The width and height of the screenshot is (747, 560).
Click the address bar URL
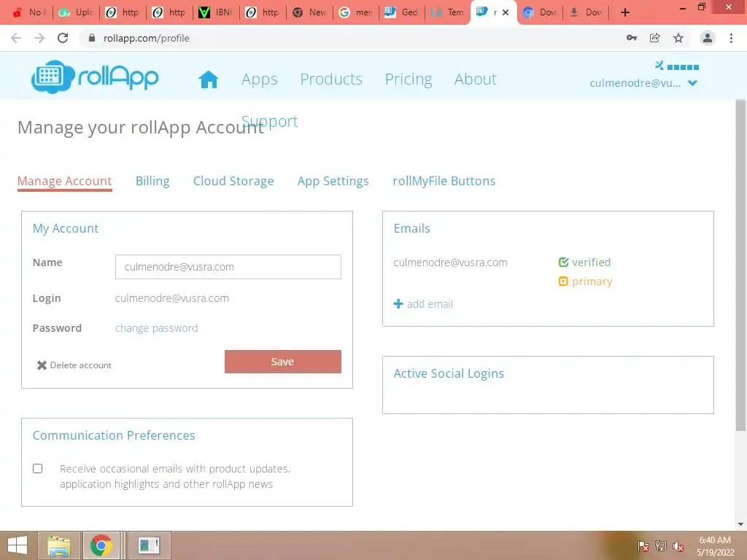147,38
